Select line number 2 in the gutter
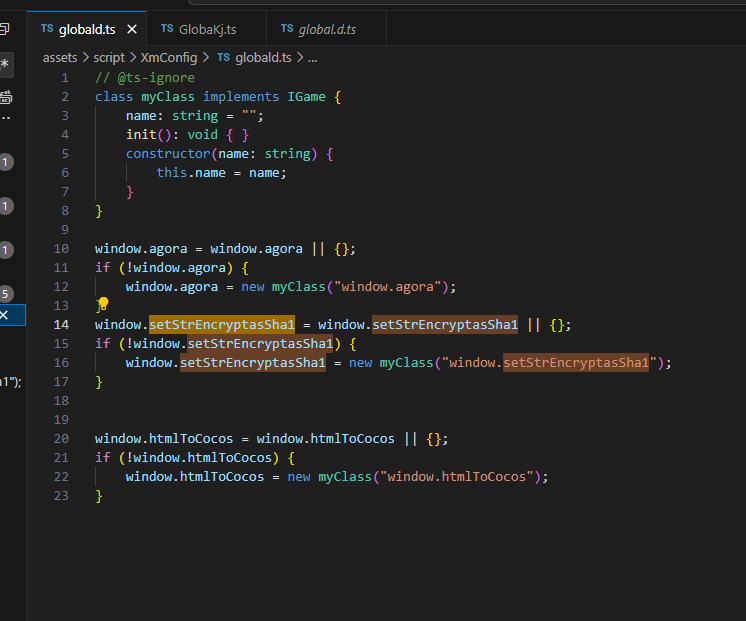The width and height of the screenshot is (746, 621). click(65, 97)
